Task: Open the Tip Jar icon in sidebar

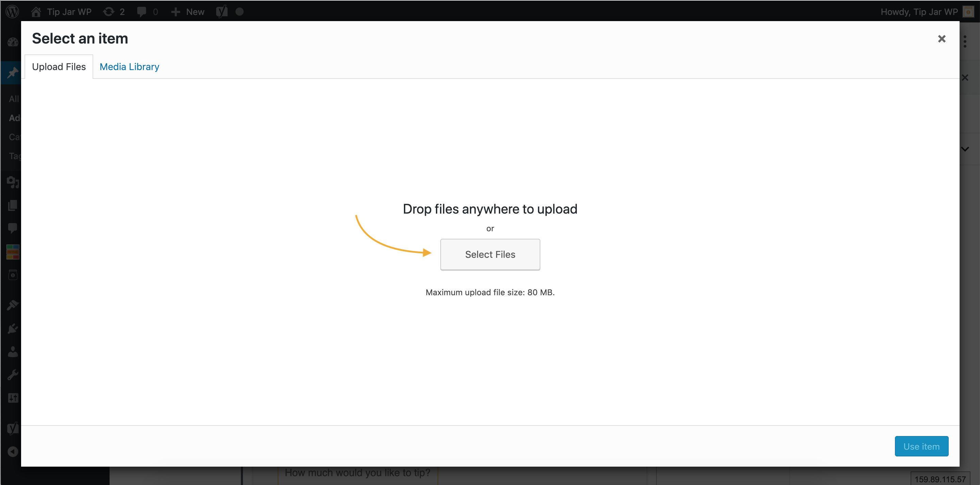Action: click(13, 275)
